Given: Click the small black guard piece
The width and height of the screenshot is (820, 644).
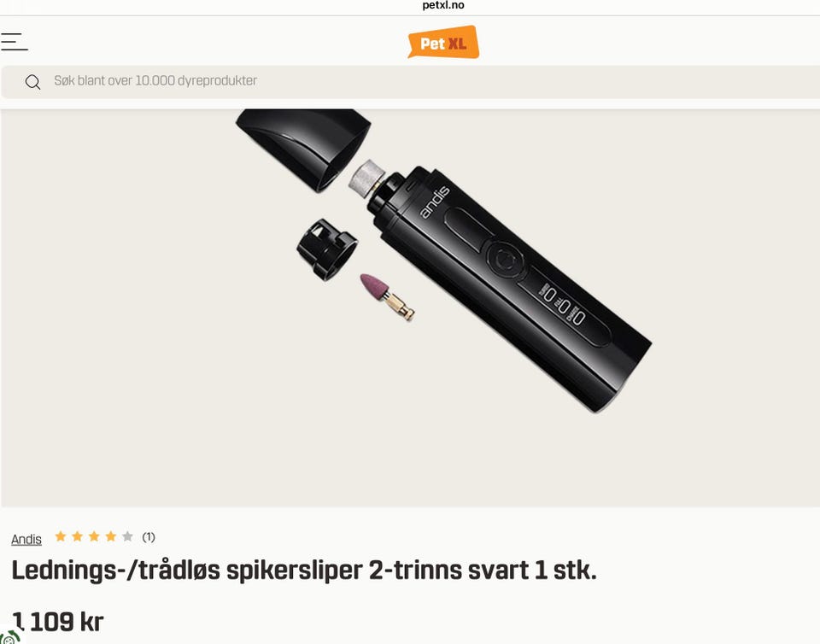Looking at the screenshot, I should coord(327,249).
